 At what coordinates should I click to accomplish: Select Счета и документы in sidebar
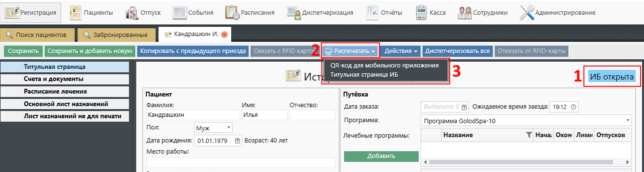pos(54,79)
